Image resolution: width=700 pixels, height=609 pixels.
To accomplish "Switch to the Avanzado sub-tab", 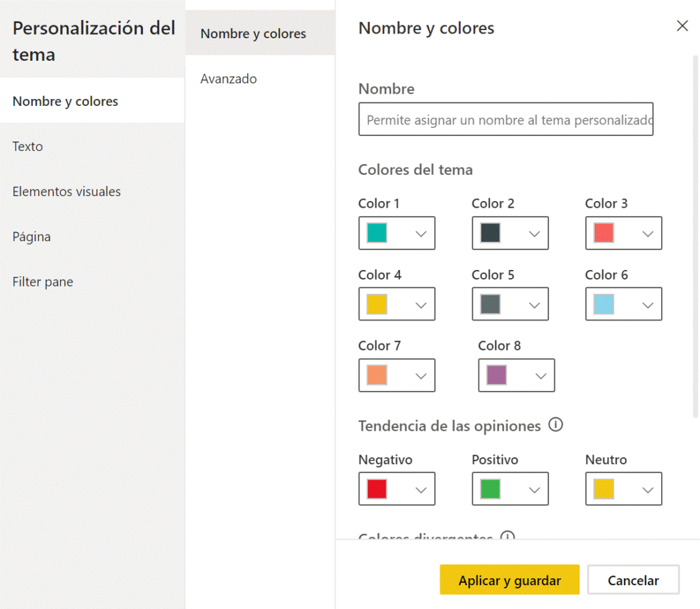I will click(260, 79).
